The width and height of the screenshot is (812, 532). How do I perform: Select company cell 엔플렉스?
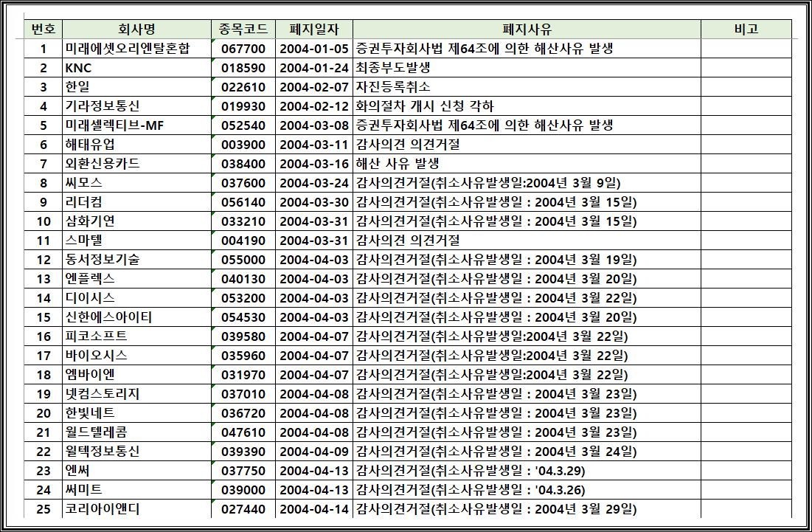(136, 279)
